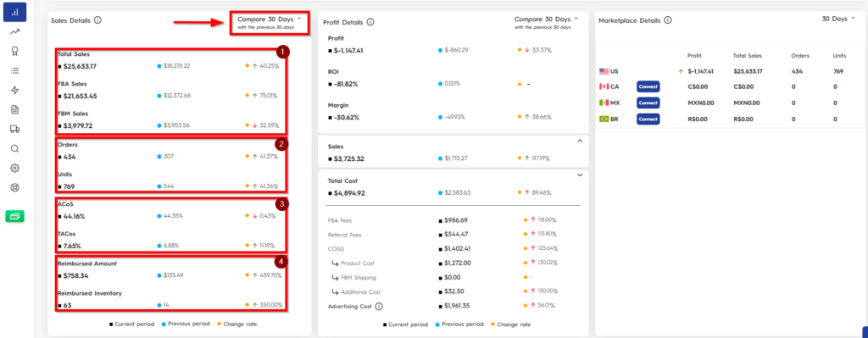This screenshot has width=868, height=338.
Task: Open the delivery truck sidebar icon
Action: [15, 129]
